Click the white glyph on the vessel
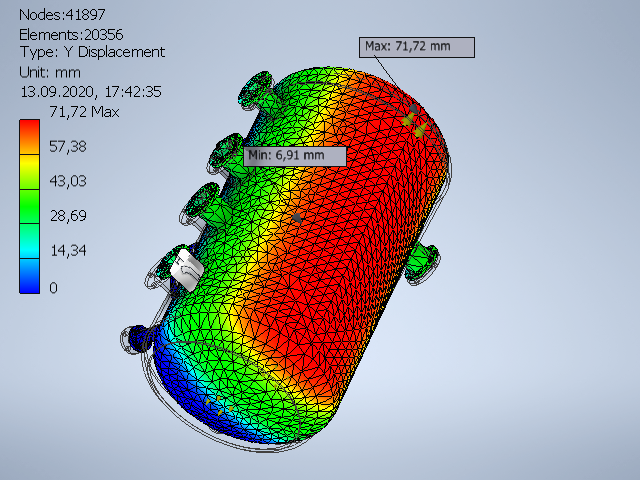 (x=187, y=270)
